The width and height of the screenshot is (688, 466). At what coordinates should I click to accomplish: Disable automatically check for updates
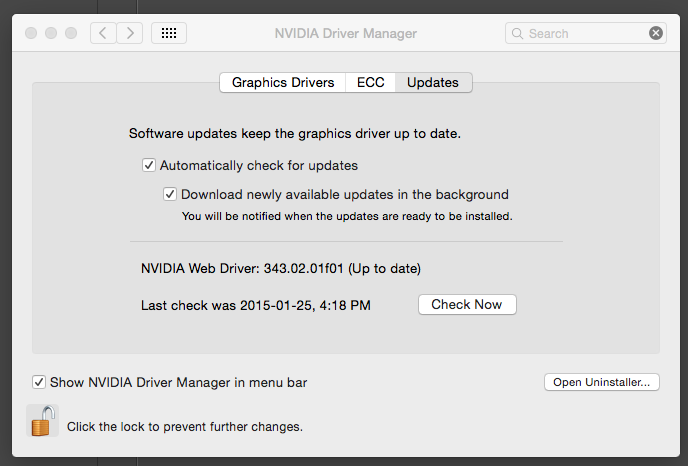click(149, 165)
